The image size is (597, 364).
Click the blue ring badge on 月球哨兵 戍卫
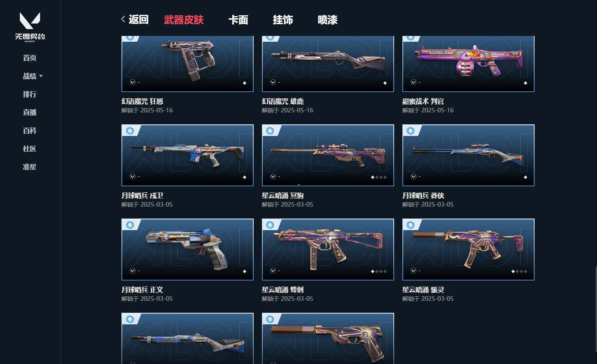[130, 131]
